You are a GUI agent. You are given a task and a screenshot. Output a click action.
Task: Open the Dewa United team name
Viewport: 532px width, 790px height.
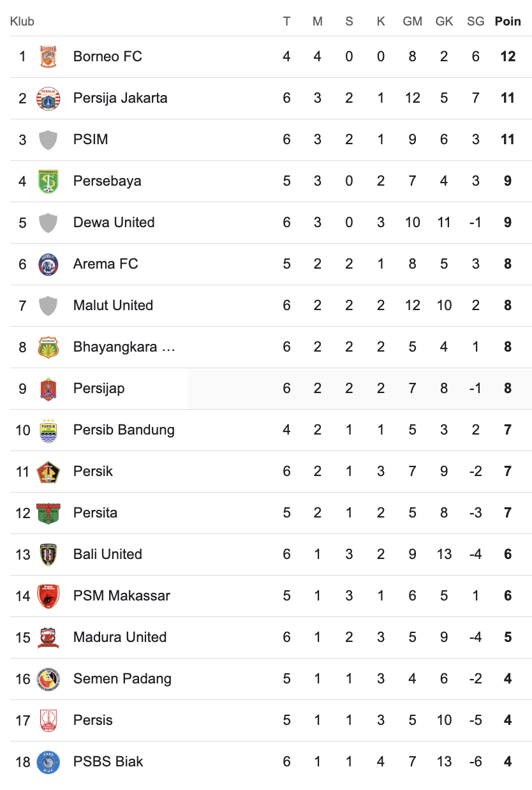click(x=114, y=223)
